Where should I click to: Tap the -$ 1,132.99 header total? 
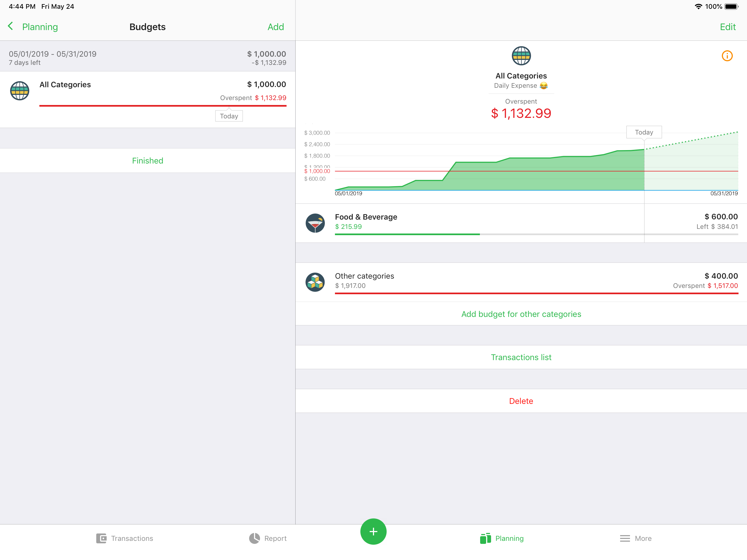click(269, 63)
